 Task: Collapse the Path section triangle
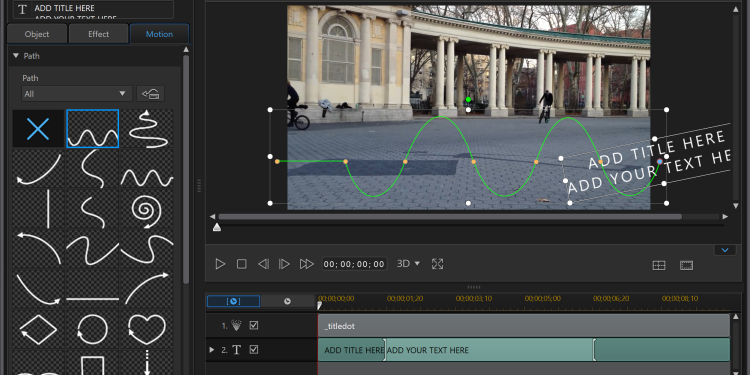(15, 56)
